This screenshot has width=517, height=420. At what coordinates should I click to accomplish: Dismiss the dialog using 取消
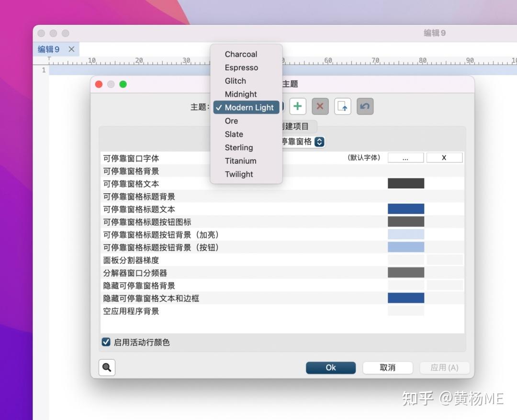(388, 367)
